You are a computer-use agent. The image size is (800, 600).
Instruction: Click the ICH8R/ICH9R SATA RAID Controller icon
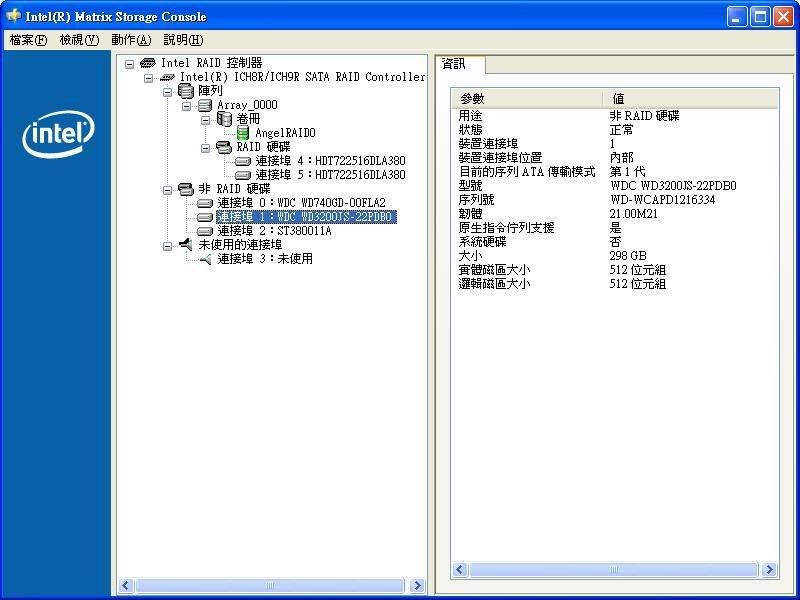click(167, 78)
